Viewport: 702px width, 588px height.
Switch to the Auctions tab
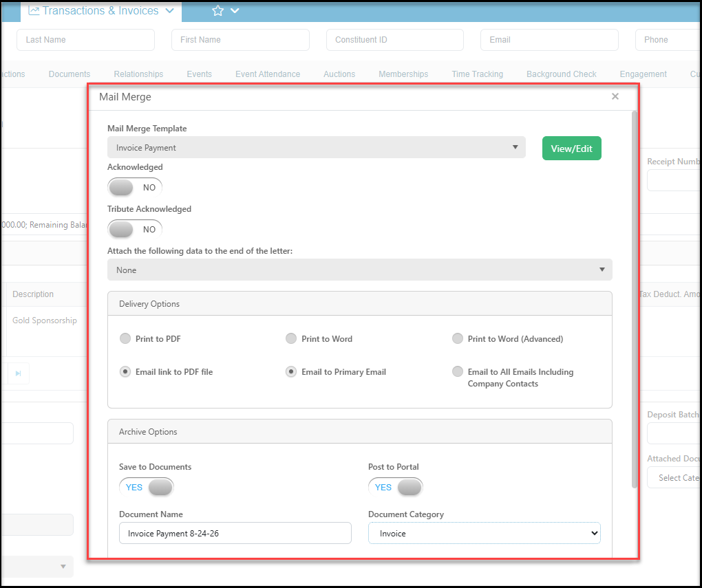pos(339,74)
